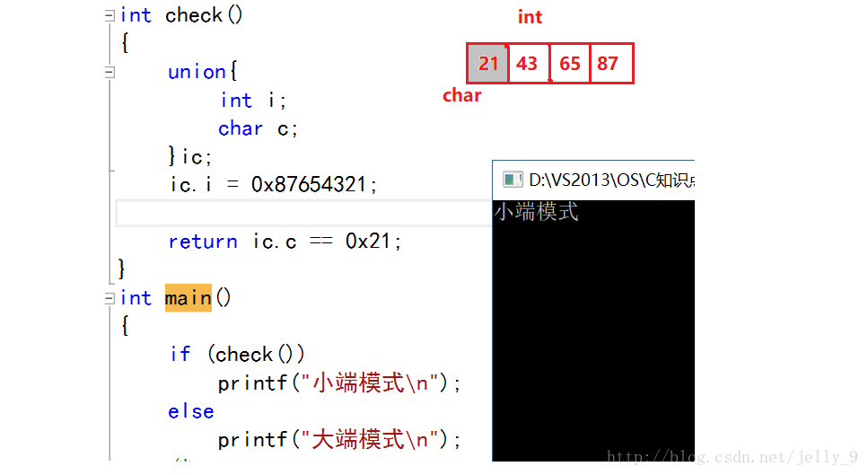Click the red 'int' diagram label
868x475 pixels.
530,17
